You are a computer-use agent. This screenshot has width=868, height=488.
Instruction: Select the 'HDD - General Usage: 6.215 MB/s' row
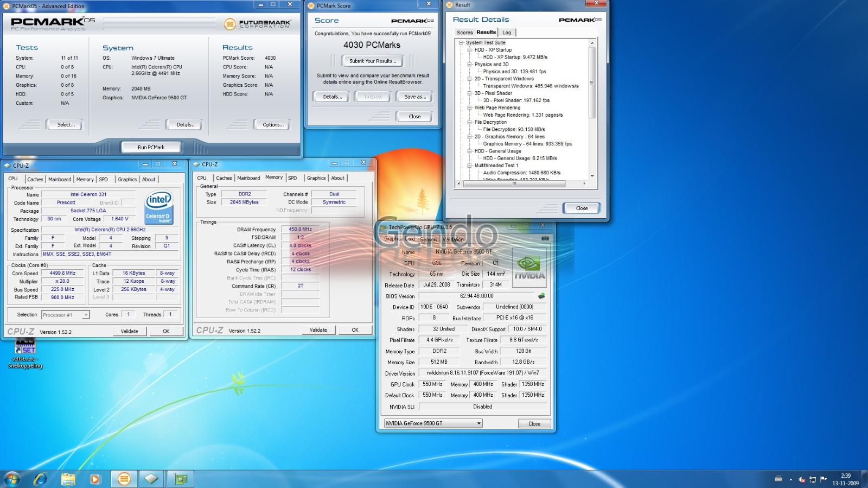pyautogui.click(x=520, y=158)
